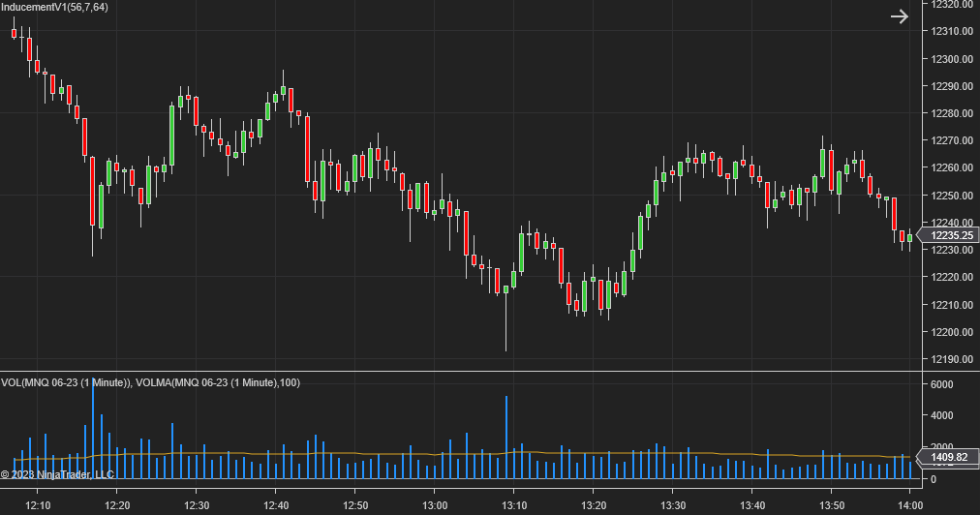Image resolution: width=980 pixels, height=515 pixels.
Task: Click the 13:30 time axis label
Action: pyautogui.click(x=673, y=505)
